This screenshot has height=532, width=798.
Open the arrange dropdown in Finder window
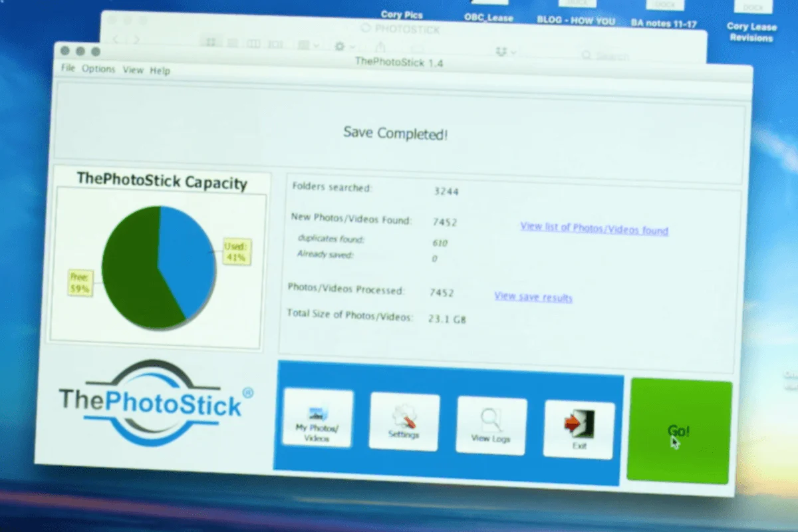coord(308,45)
